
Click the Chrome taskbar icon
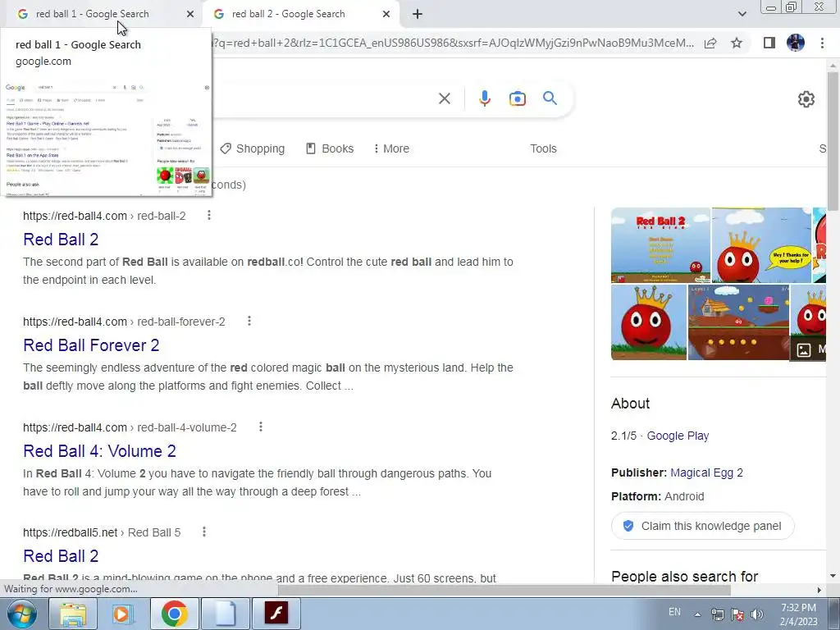(174, 614)
